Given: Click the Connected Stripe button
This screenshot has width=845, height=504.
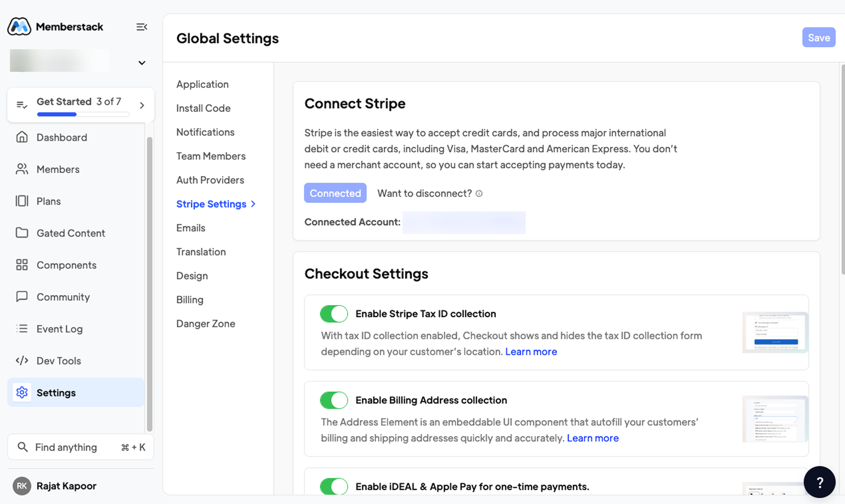Looking at the screenshot, I should pyautogui.click(x=335, y=193).
